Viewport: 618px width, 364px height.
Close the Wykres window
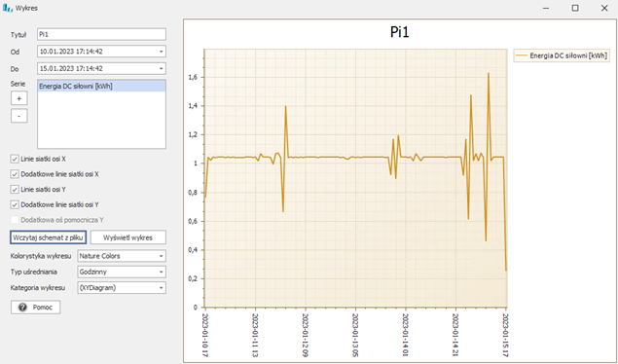click(x=604, y=8)
